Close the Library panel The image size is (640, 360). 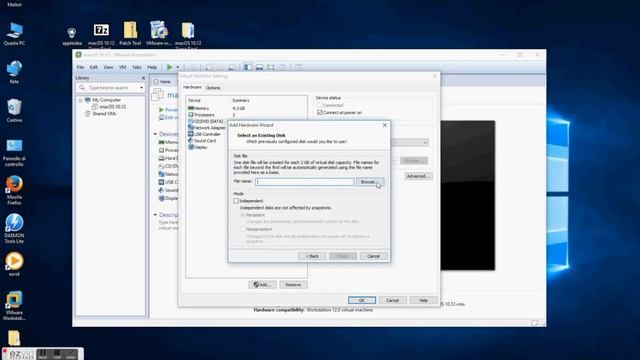point(143,78)
